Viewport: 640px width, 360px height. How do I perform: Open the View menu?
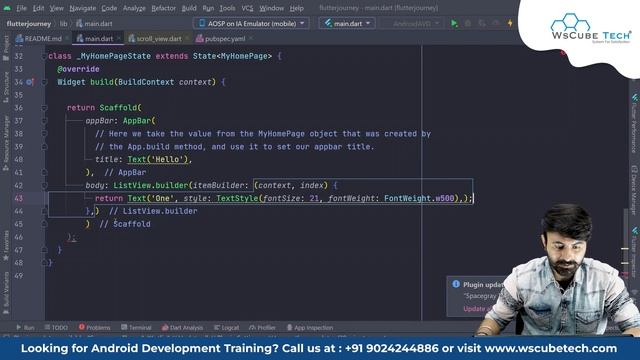click(56, 8)
